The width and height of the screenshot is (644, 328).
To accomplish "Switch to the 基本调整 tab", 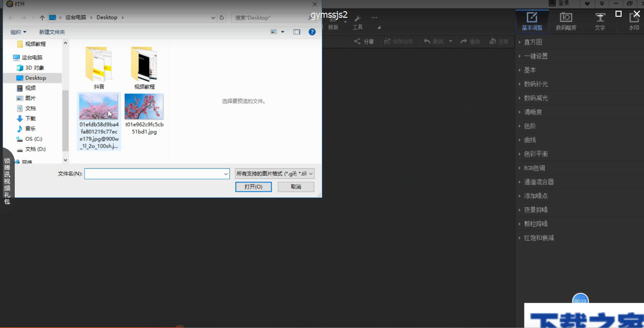I will point(532,21).
